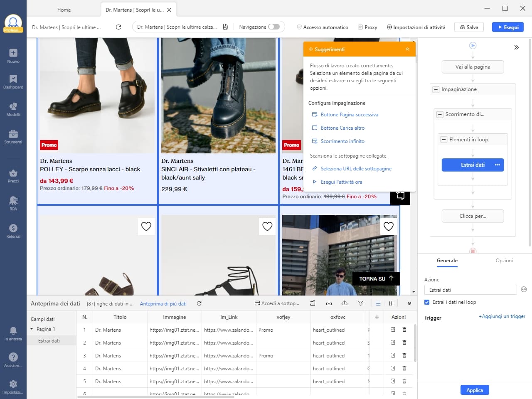Close the Dr. Martens task tab

(x=169, y=10)
